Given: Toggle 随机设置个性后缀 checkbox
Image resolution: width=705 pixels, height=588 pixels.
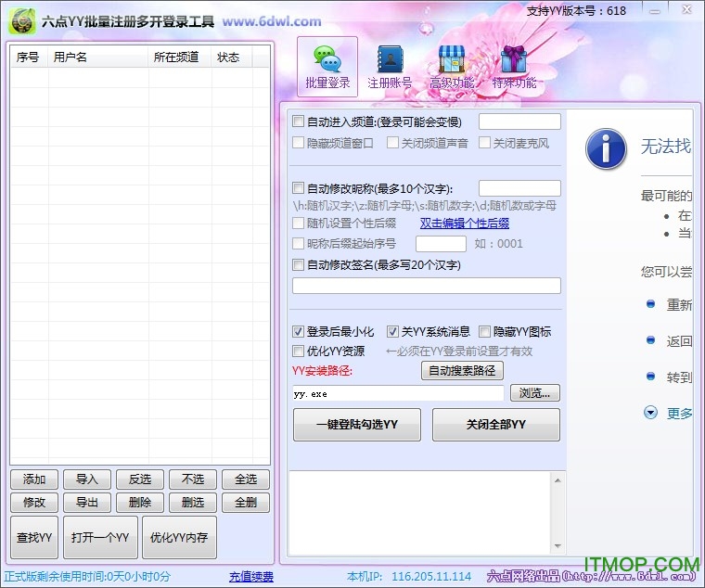Looking at the screenshot, I should pos(298,223).
